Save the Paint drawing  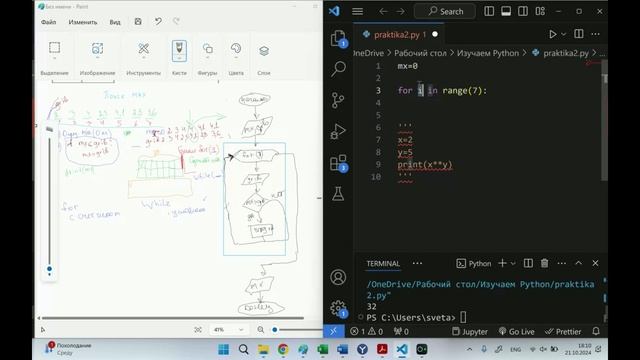coord(138,22)
